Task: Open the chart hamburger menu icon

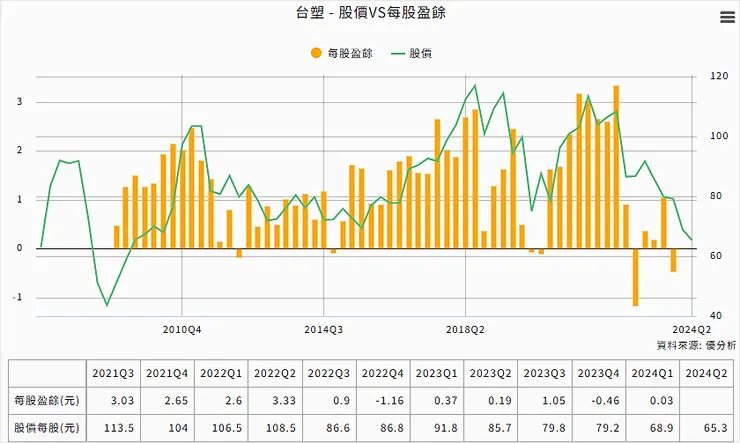Action: point(727,17)
